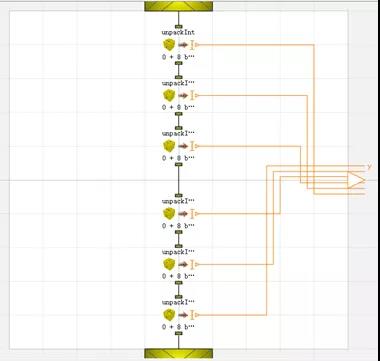Click the top yellow sequence bar
The width and height of the screenshot is (380, 361).
coord(178,6)
